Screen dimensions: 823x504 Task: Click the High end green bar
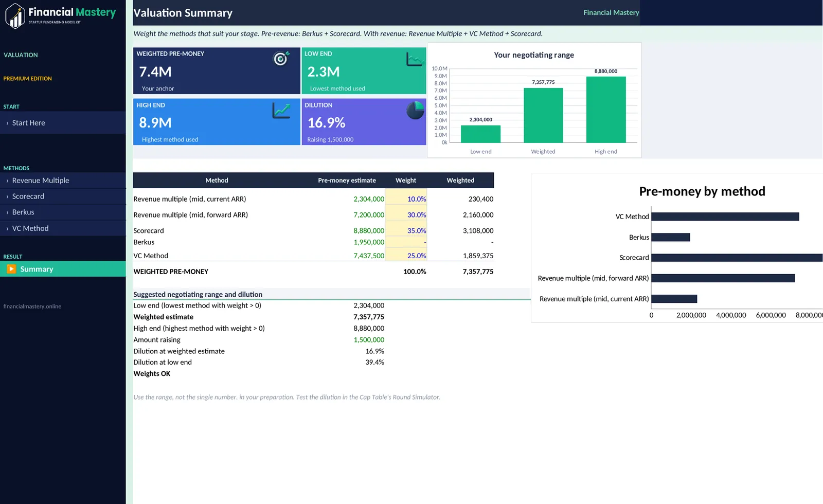[606, 110]
